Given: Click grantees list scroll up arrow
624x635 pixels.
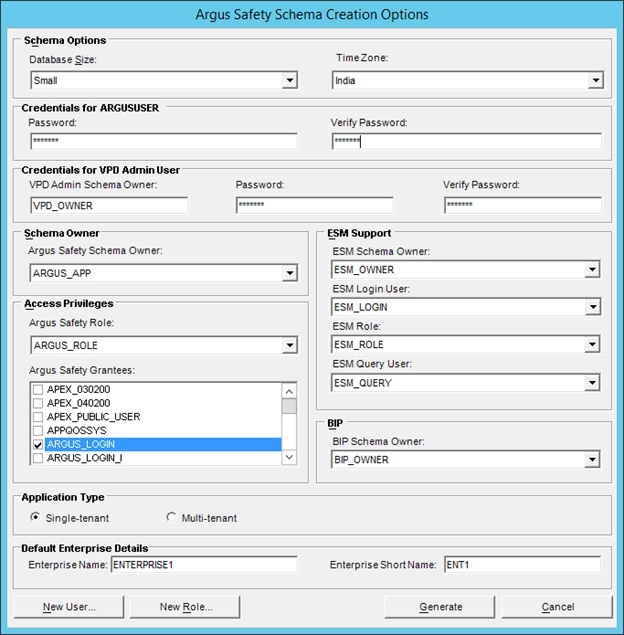Looking at the screenshot, I should pos(289,391).
